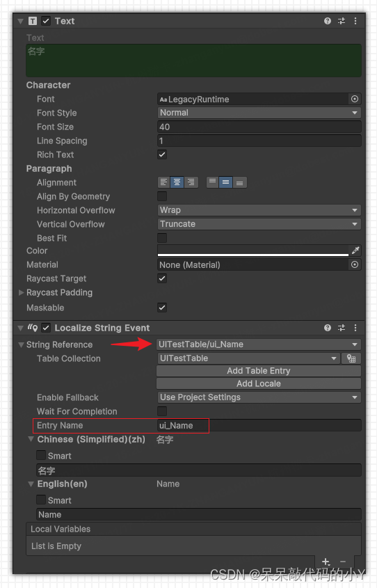Toggle the Rich Text checkbox
The height and width of the screenshot is (588, 377).
point(162,154)
